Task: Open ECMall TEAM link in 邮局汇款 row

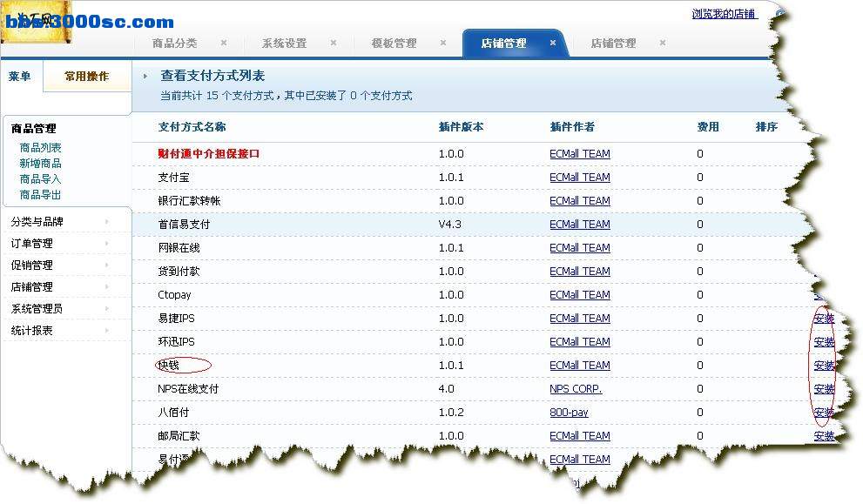Action: (x=580, y=436)
